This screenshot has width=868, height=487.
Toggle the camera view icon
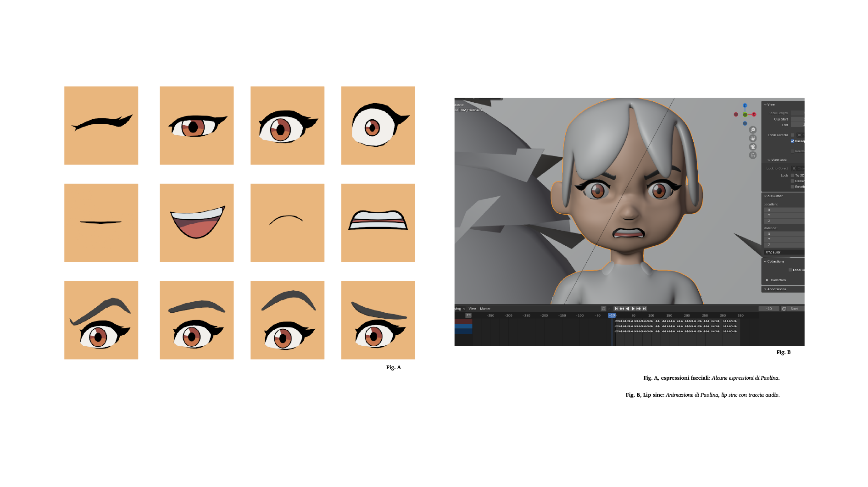[752, 147]
